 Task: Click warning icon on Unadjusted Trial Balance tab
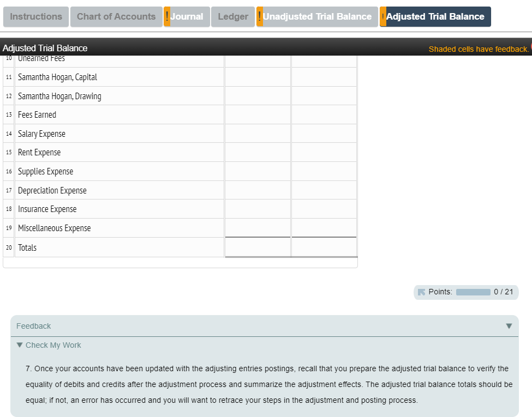[260, 16]
